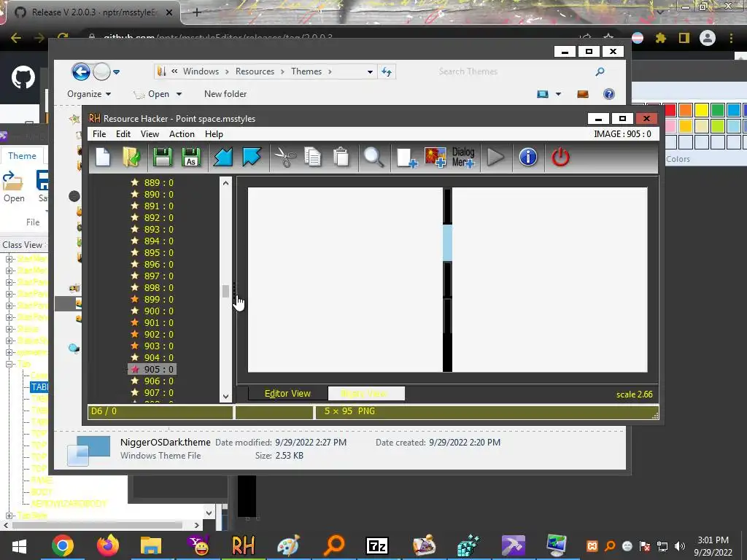Click the Copy pages icon
The width and height of the screenshot is (747, 560).
click(312, 157)
